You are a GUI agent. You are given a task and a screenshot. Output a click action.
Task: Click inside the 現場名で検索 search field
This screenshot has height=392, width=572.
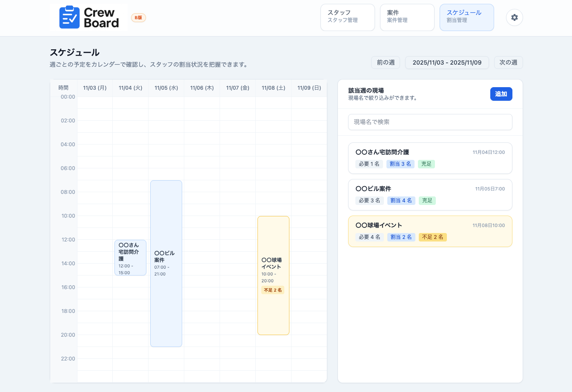pos(430,122)
